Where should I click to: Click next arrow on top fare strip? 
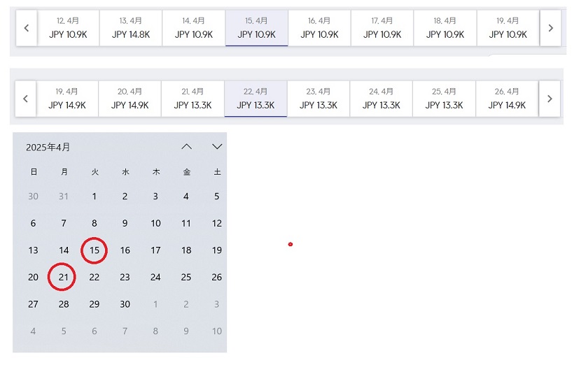[550, 28]
